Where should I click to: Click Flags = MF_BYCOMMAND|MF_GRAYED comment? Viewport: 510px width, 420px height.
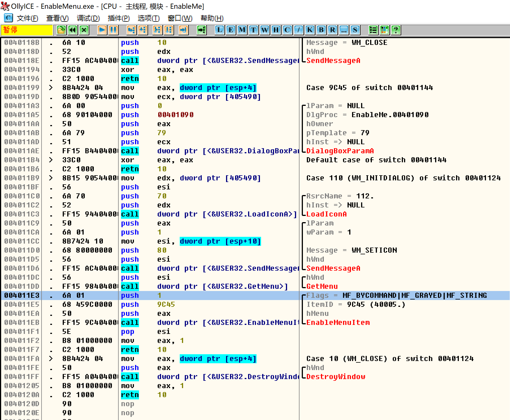pos(397,296)
